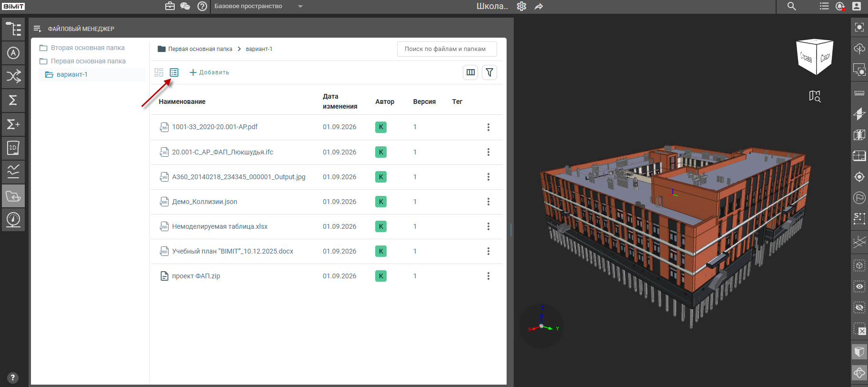Open the user account icon
The width and height of the screenshot is (868, 387).
pyautogui.click(x=857, y=6)
